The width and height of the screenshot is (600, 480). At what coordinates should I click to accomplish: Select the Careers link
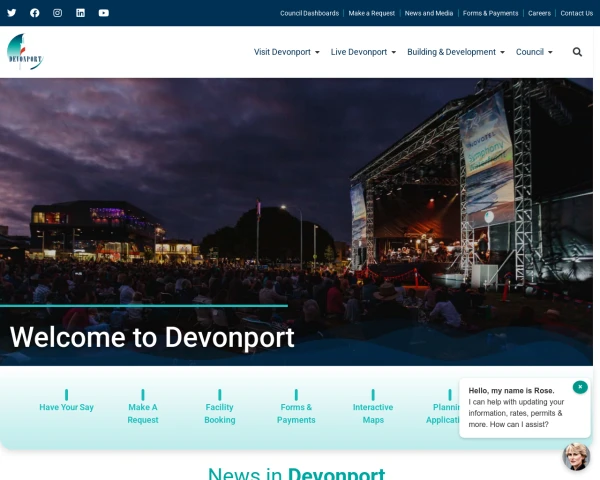pos(539,13)
